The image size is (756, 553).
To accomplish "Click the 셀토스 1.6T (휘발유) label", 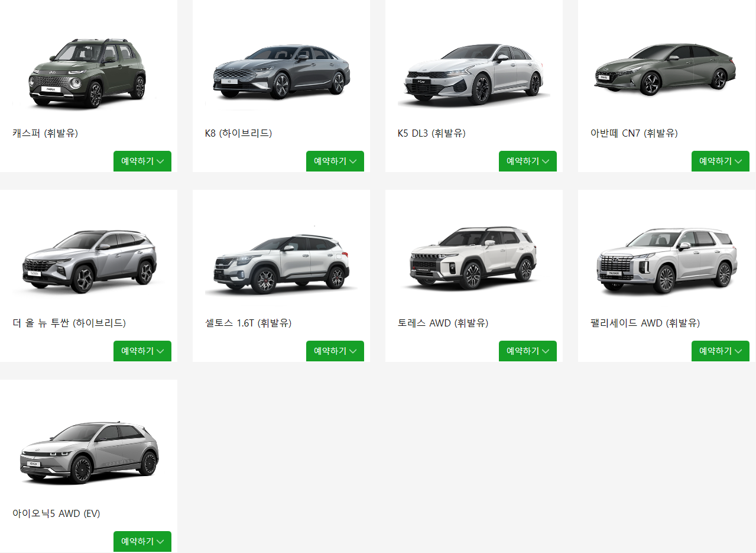I will [248, 323].
